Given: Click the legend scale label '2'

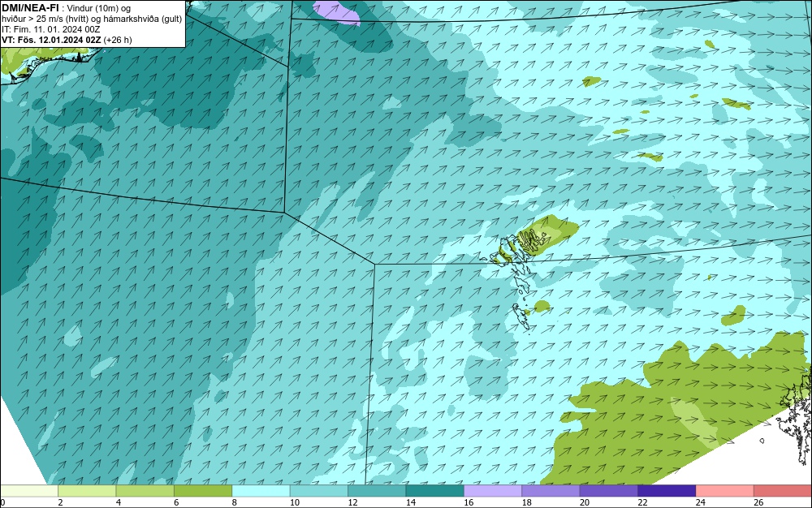Looking at the screenshot, I should point(61,502).
